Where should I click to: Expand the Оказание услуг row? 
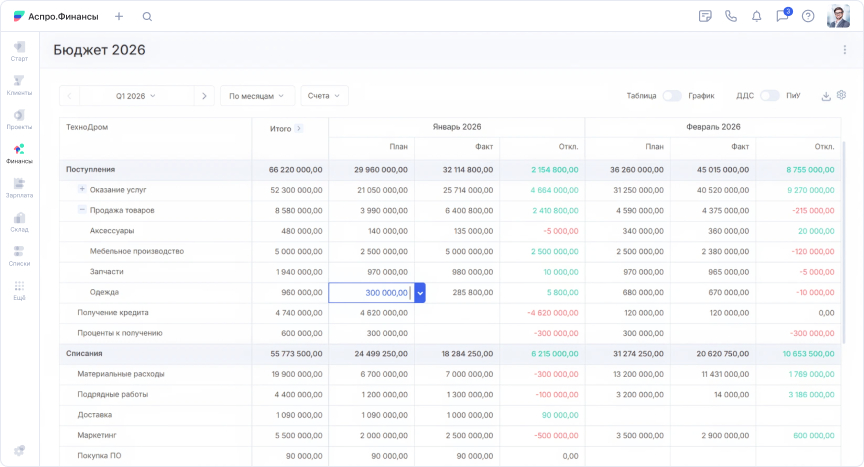82,189
